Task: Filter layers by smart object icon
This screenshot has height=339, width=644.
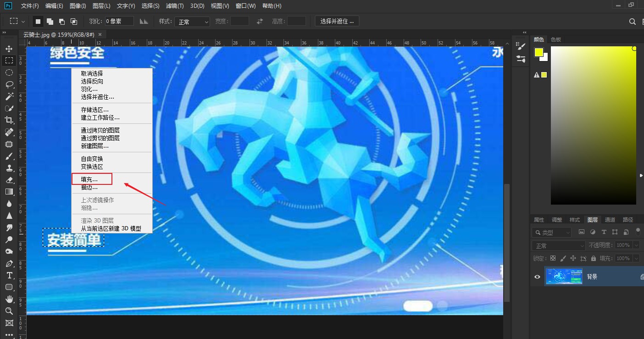Action: [x=626, y=232]
